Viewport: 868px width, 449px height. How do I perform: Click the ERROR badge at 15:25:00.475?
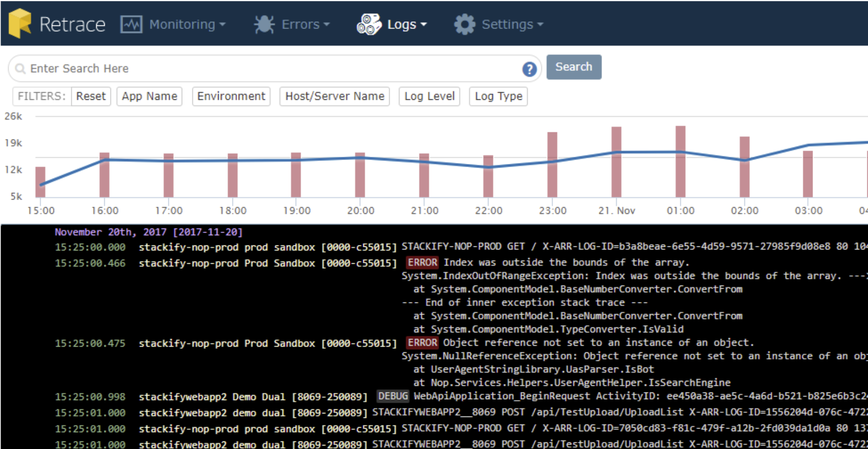tap(422, 343)
